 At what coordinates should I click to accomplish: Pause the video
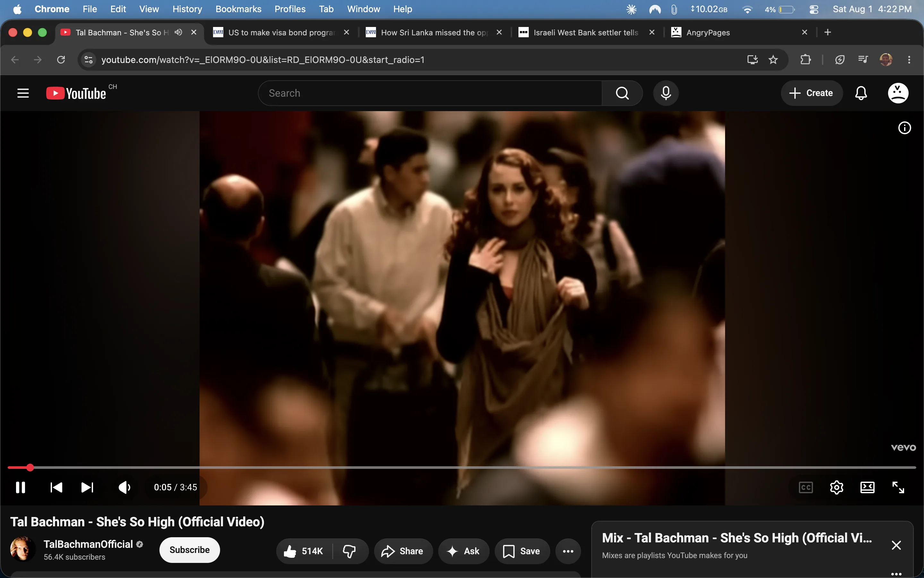(x=21, y=487)
